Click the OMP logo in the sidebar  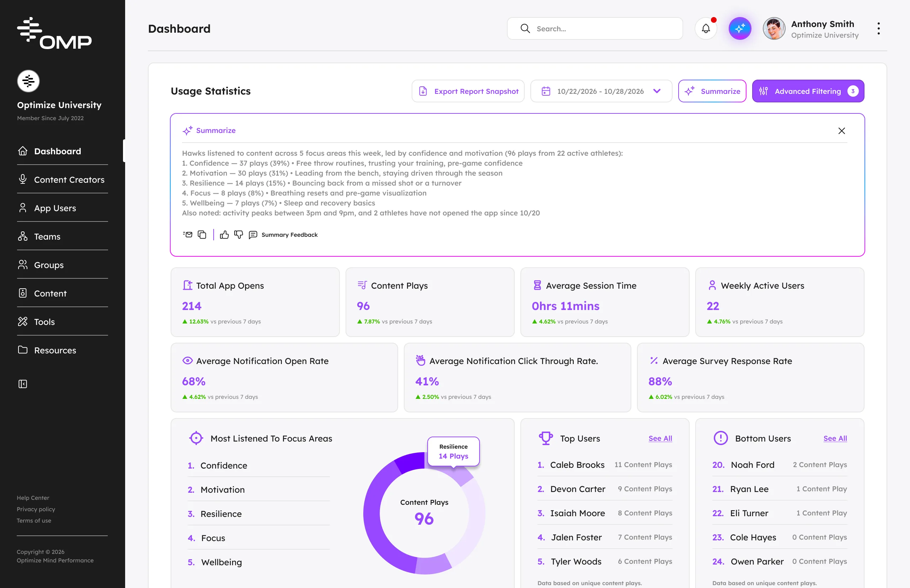click(x=54, y=33)
